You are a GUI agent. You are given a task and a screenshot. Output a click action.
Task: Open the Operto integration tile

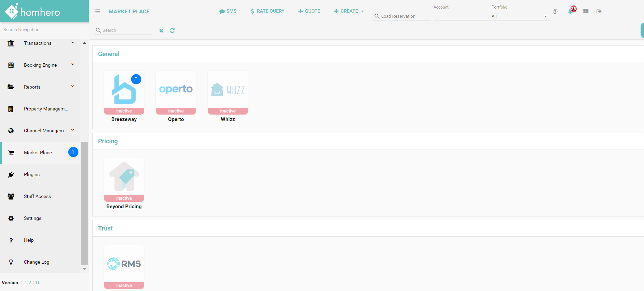coord(176,93)
